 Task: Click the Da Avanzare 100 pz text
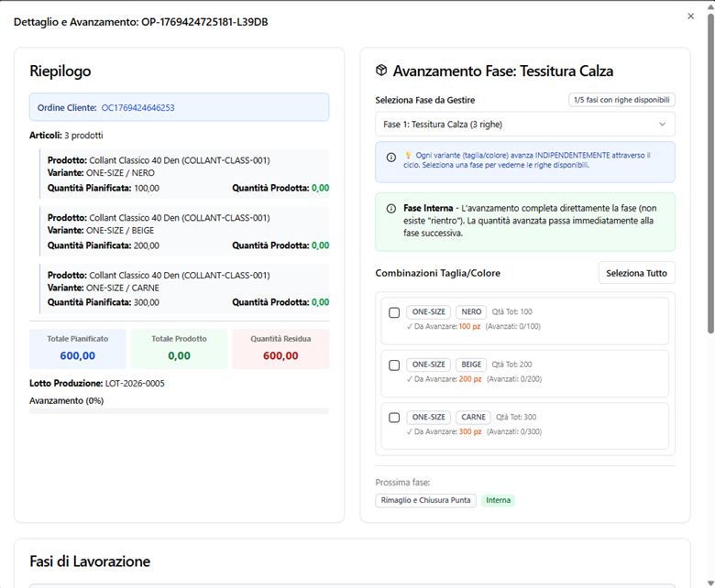pos(444,327)
